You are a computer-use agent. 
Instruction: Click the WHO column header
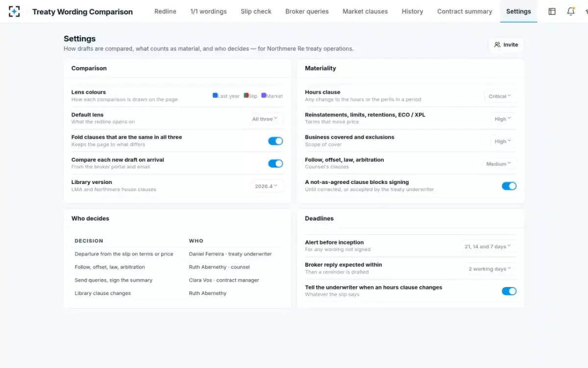pos(196,241)
